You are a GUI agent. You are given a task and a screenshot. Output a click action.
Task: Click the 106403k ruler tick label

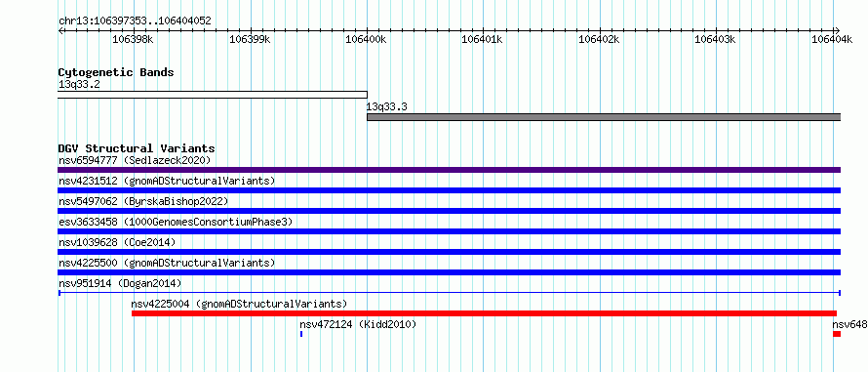pos(715,39)
